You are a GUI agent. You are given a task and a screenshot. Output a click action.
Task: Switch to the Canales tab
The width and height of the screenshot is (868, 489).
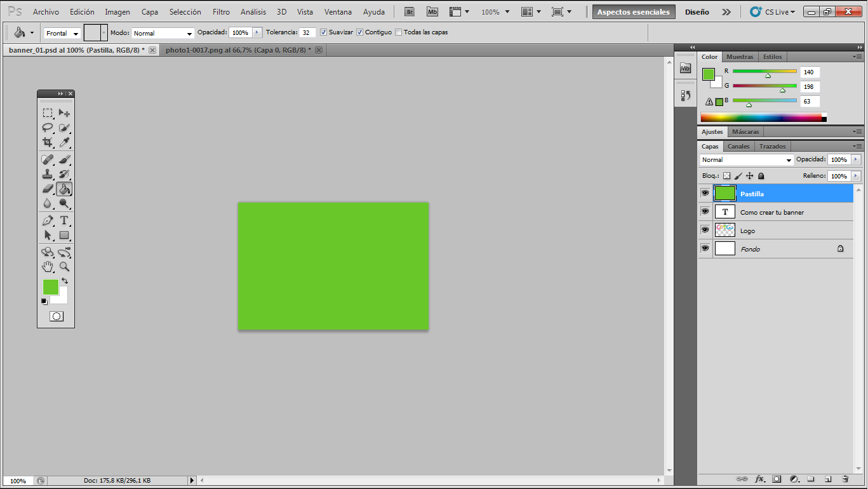[x=738, y=146]
